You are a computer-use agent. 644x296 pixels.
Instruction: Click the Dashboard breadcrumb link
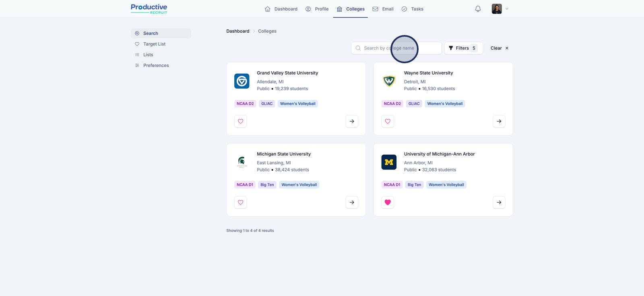coord(238,31)
